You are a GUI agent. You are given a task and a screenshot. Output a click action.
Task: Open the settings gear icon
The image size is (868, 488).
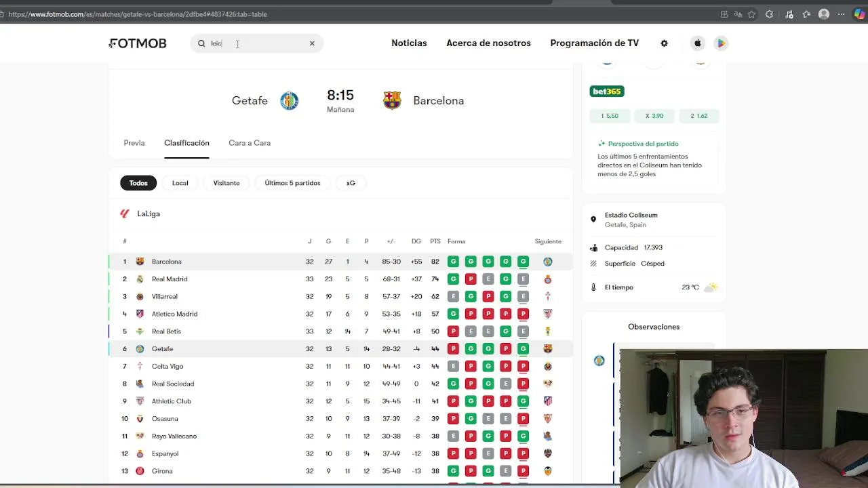[x=664, y=43]
